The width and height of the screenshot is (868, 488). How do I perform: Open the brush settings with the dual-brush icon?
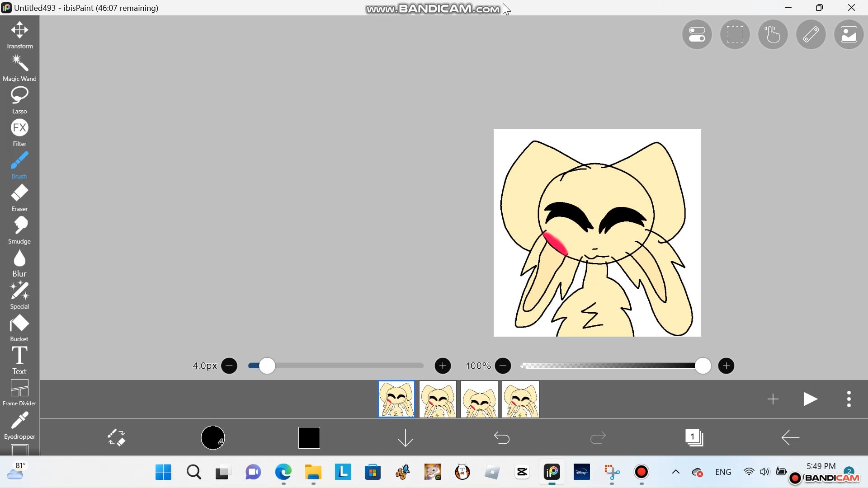point(117,437)
